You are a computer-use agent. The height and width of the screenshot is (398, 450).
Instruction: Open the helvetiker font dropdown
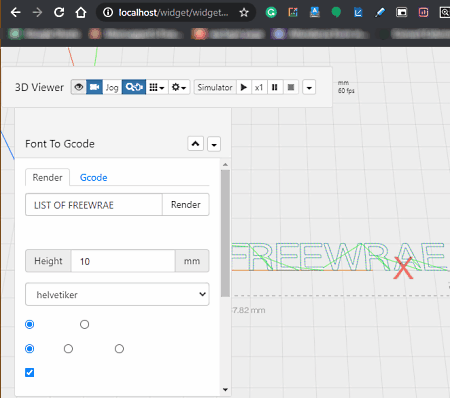pyautogui.click(x=117, y=294)
